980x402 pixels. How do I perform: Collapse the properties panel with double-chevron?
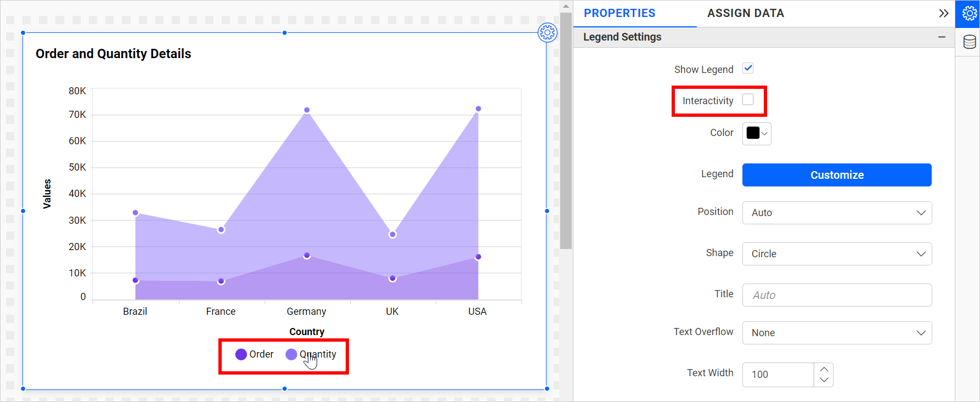943,14
